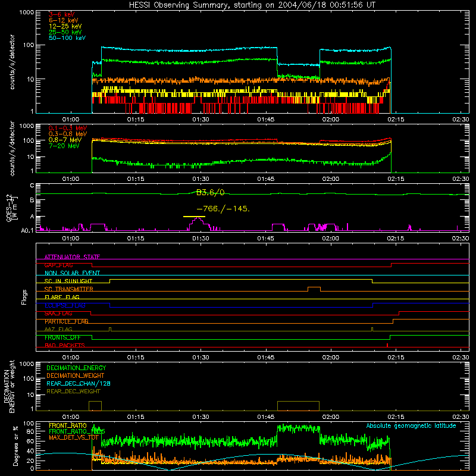Click the DECIMATION ENERGY or weight axis title
The width and height of the screenshot is (476, 476).
9,386
